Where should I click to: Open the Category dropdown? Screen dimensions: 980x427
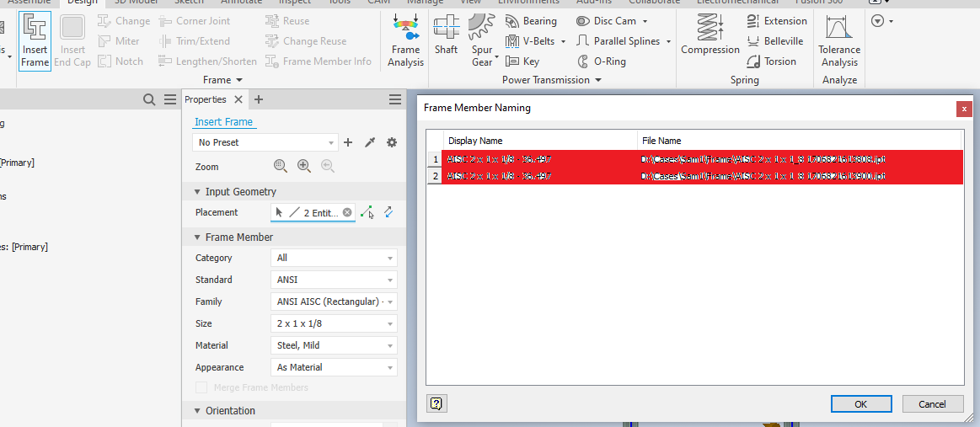334,258
